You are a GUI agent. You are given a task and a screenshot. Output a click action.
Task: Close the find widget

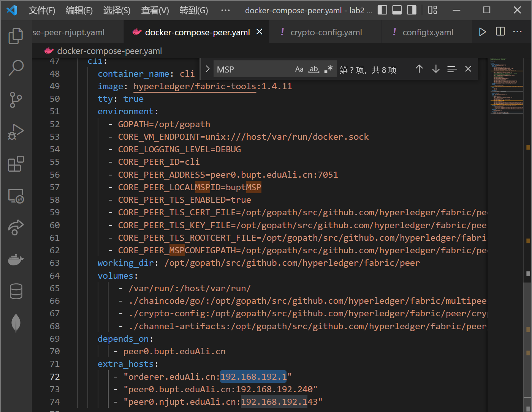pyautogui.click(x=468, y=69)
